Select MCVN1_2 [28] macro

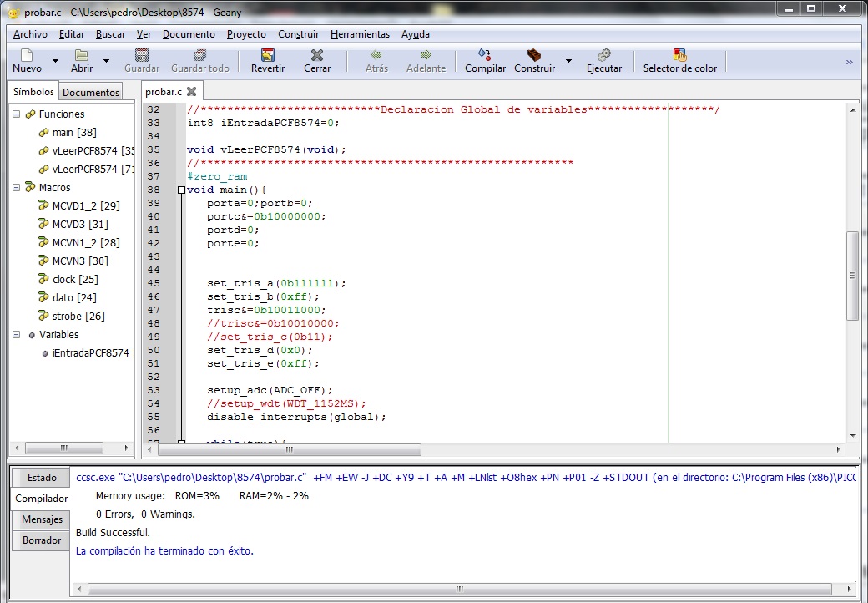pyautogui.click(x=86, y=242)
